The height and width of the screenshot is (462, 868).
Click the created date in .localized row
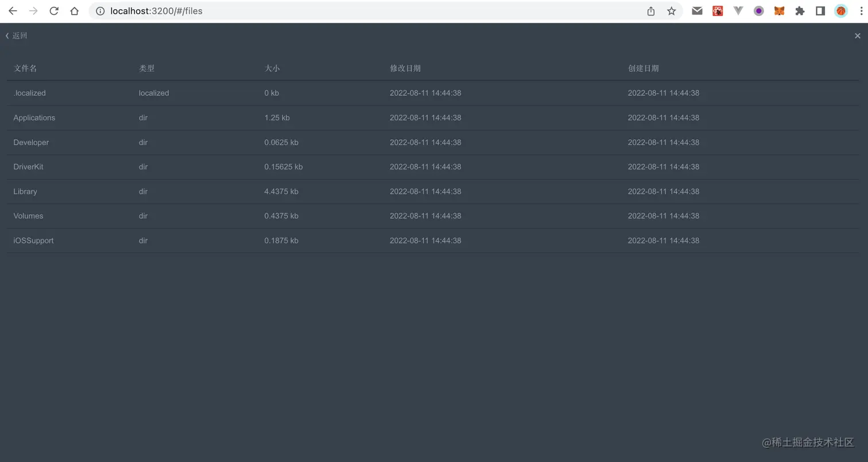click(x=664, y=93)
